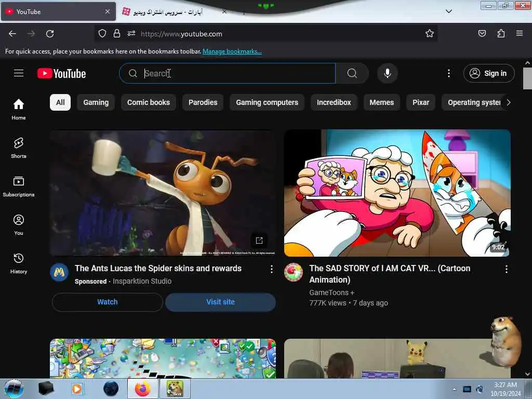Open site permissions icon in address bar

(131, 34)
